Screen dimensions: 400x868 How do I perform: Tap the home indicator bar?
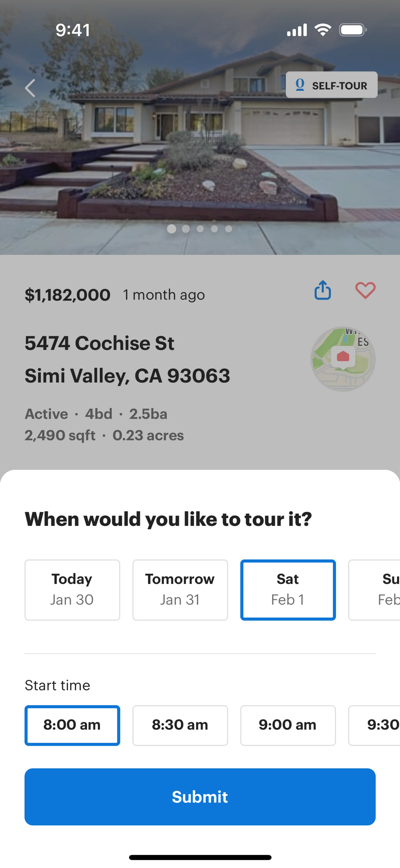[x=200, y=857]
